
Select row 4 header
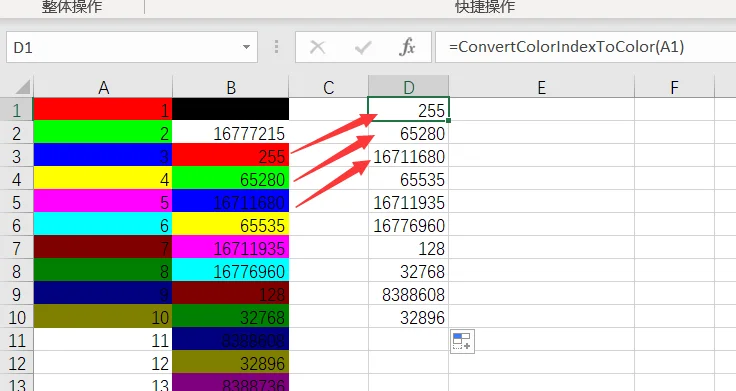coord(16,179)
